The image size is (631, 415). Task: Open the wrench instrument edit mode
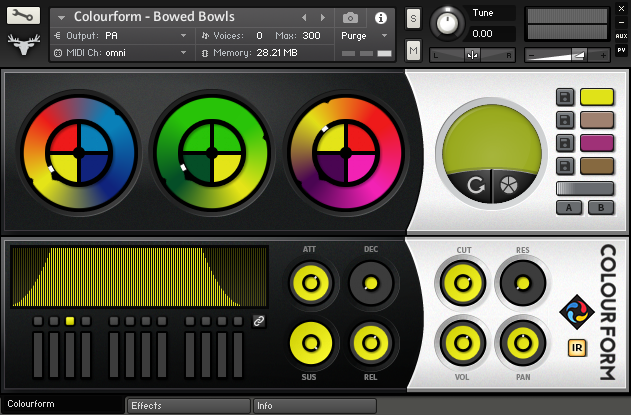pos(23,15)
